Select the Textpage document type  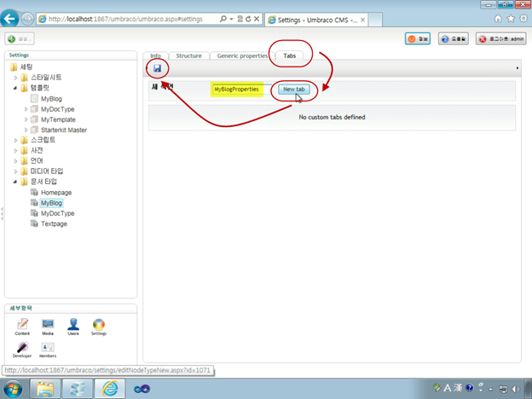coord(54,223)
